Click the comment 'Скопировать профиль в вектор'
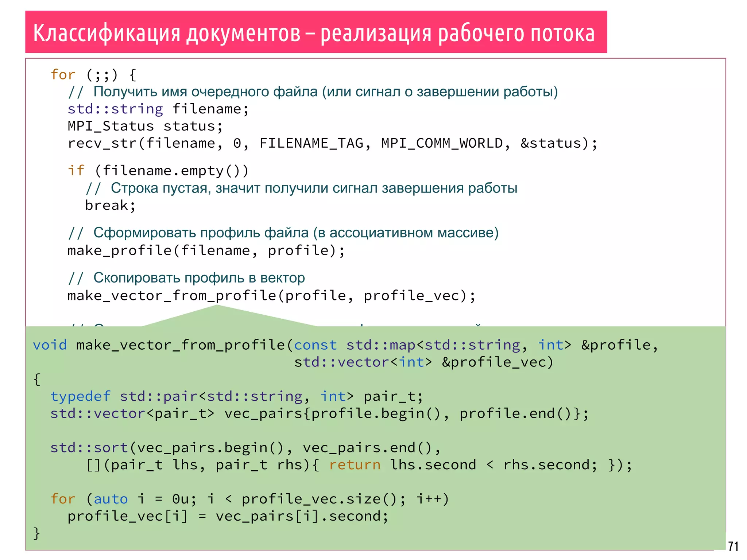747x560 pixels. [199, 278]
